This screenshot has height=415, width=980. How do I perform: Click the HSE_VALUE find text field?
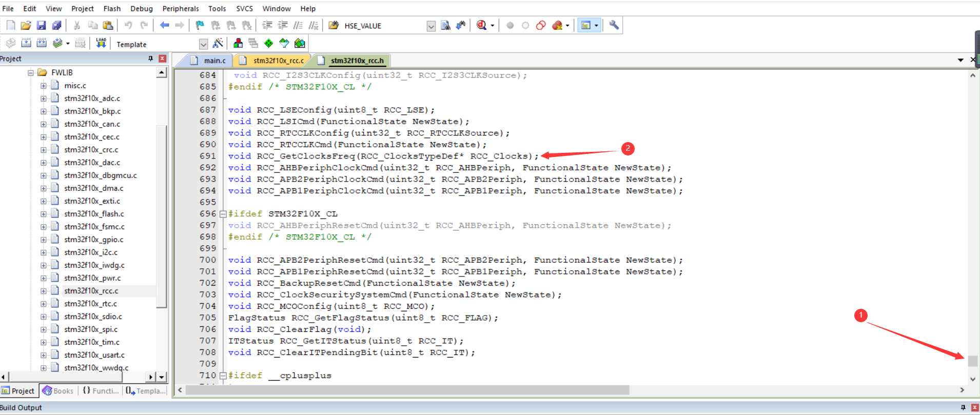(x=385, y=26)
